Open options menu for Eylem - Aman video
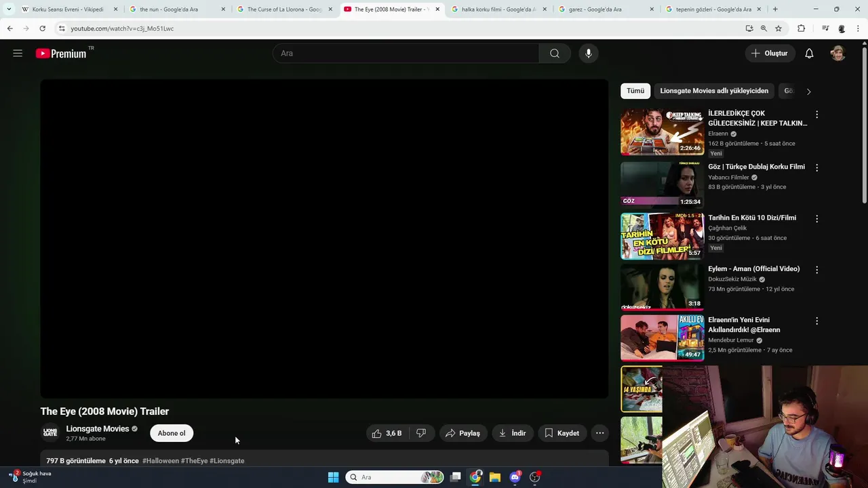Image resolution: width=868 pixels, height=488 pixels. (816, 270)
